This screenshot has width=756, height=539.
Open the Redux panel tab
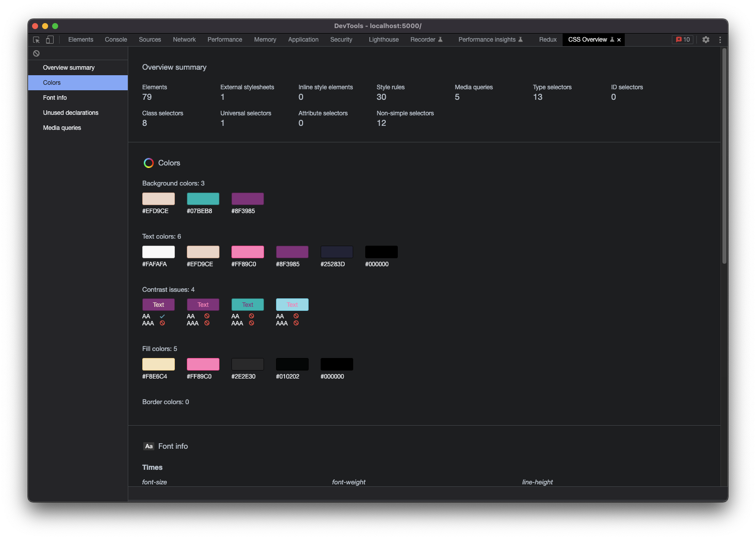tap(547, 39)
